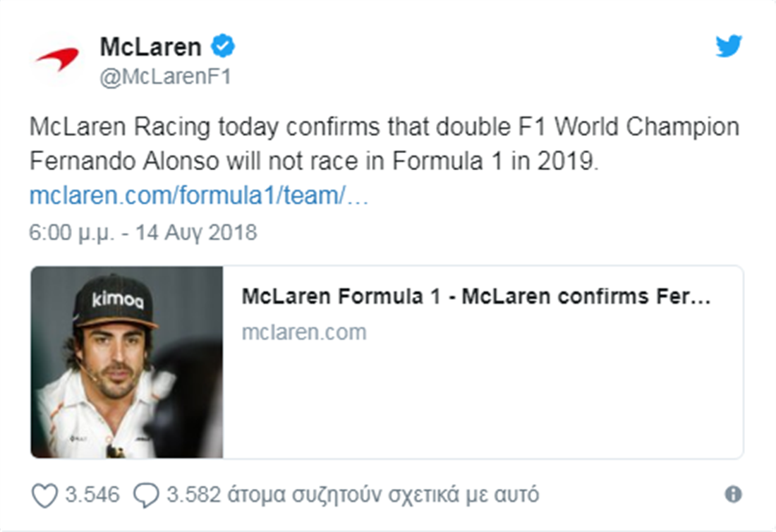The height and width of the screenshot is (532, 776).
Task: Like the tweet with the heart icon
Action: pos(44,495)
